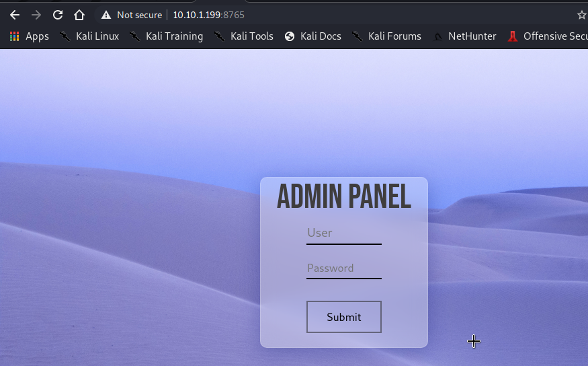Image resolution: width=588 pixels, height=366 pixels.
Task: Click the Kali Forums bookmark icon
Action: [358, 36]
